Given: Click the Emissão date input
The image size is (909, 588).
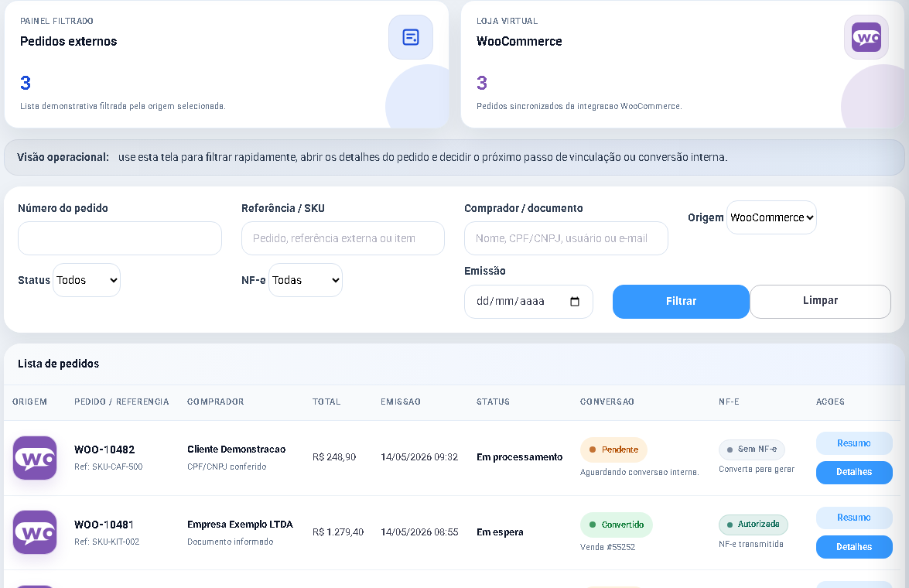Looking at the screenshot, I should click(528, 302).
